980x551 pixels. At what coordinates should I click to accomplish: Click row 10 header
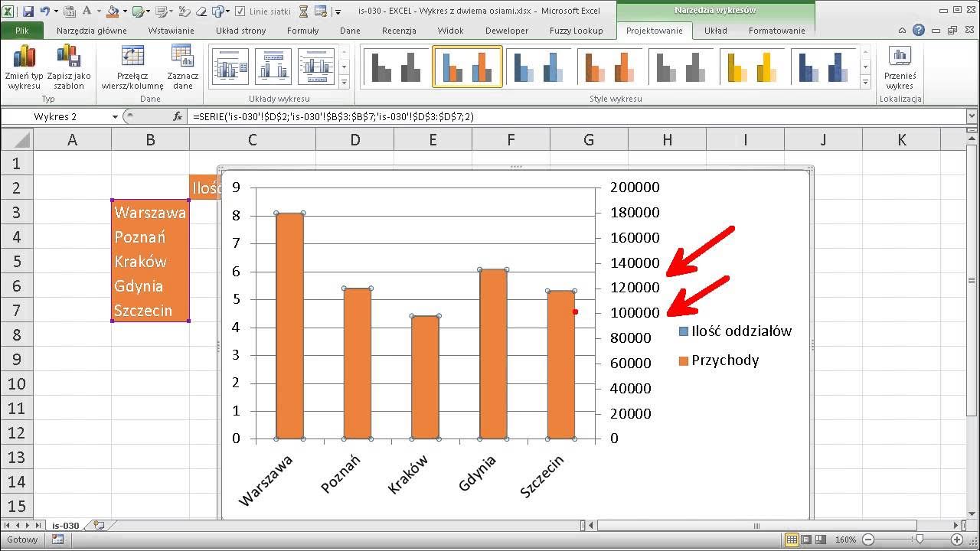[x=16, y=383]
